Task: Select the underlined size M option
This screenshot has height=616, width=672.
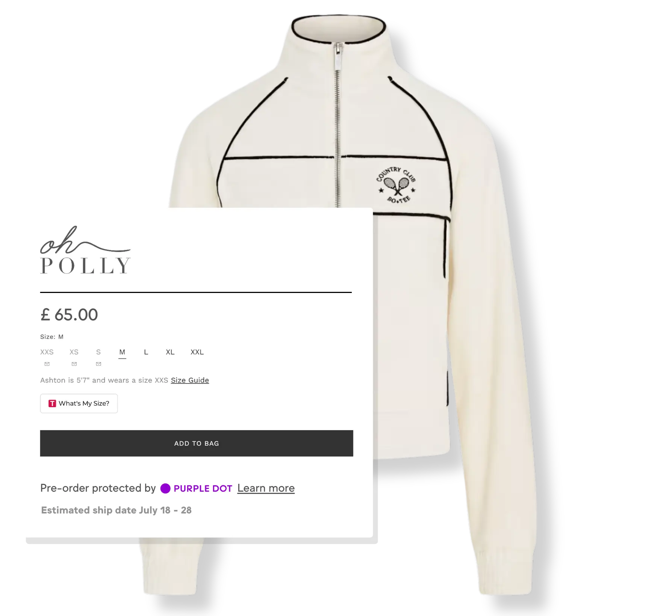Action: 122,352
